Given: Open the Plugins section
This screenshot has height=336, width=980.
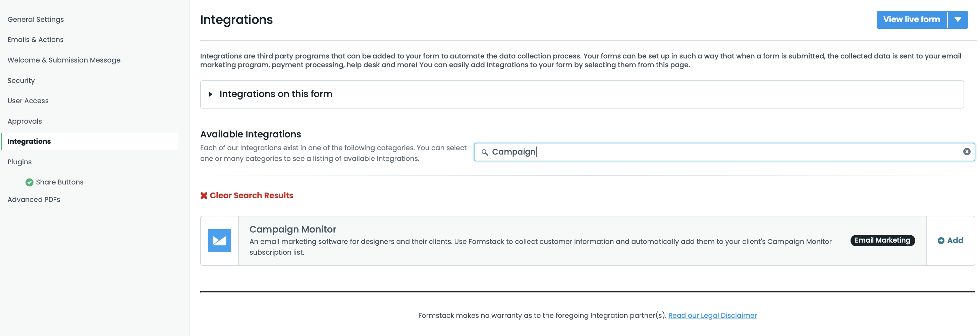Looking at the screenshot, I should click(20, 162).
